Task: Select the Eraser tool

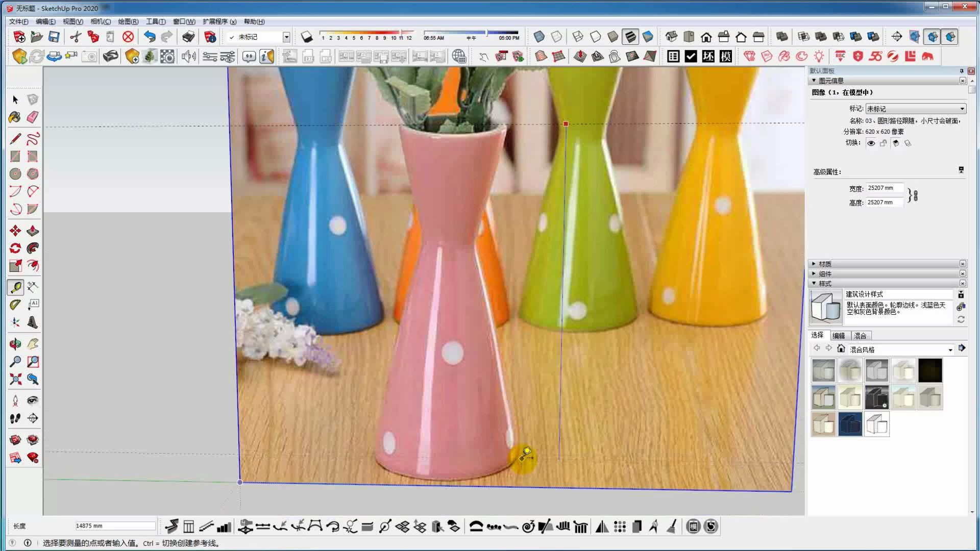Action: pyautogui.click(x=33, y=117)
